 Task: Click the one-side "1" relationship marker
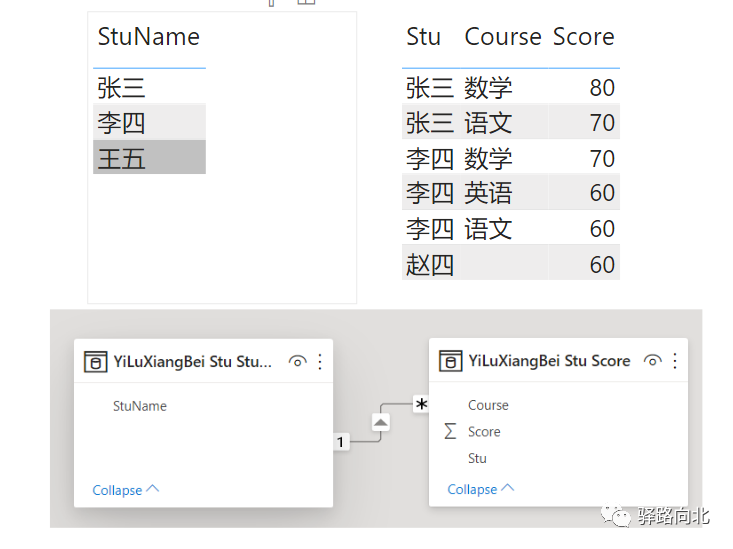coord(341,441)
